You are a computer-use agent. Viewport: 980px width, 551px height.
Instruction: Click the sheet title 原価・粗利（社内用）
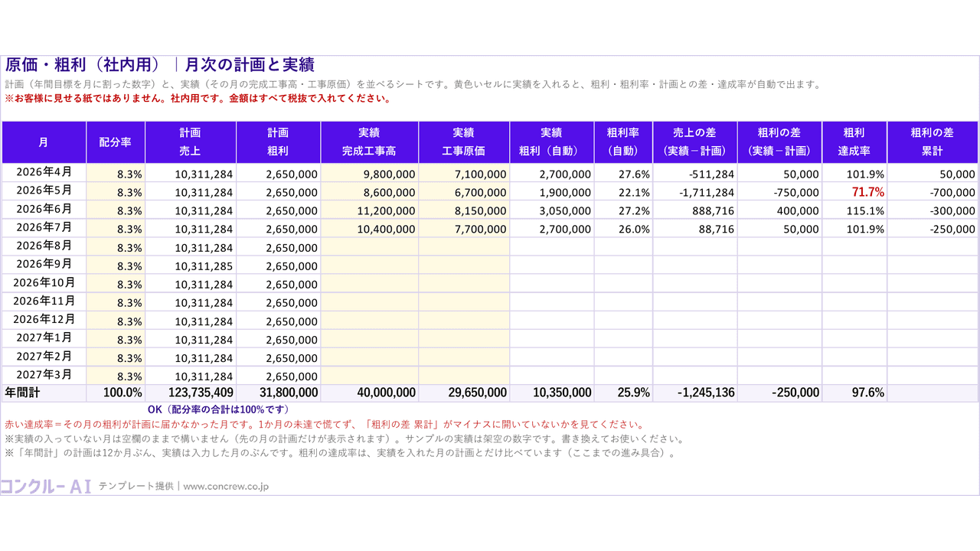(85, 65)
